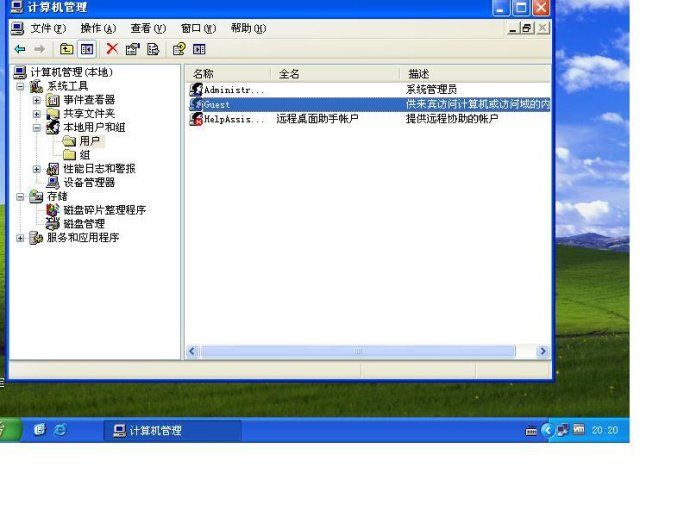The width and height of the screenshot is (690, 517).
Task: Click the 共享文件夹 tree icon
Action: coord(53,114)
